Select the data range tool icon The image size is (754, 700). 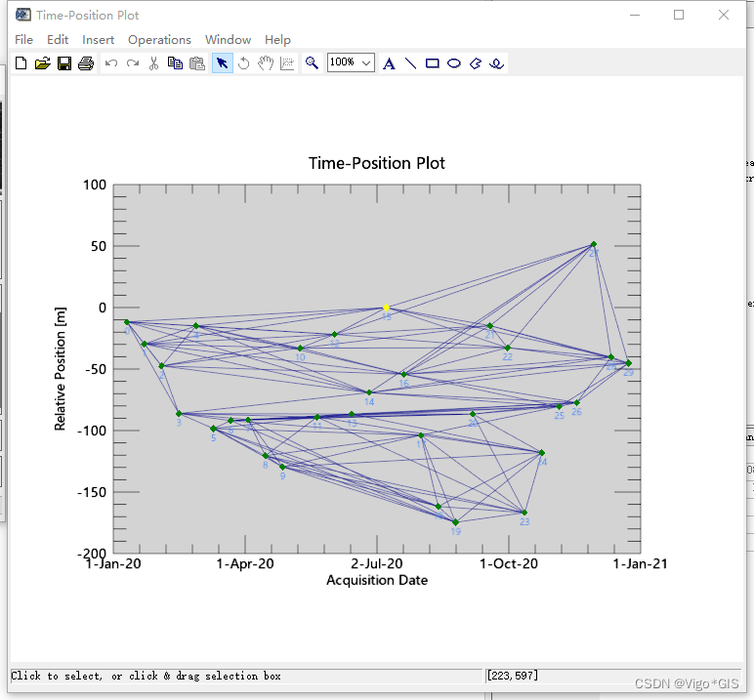(287, 63)
